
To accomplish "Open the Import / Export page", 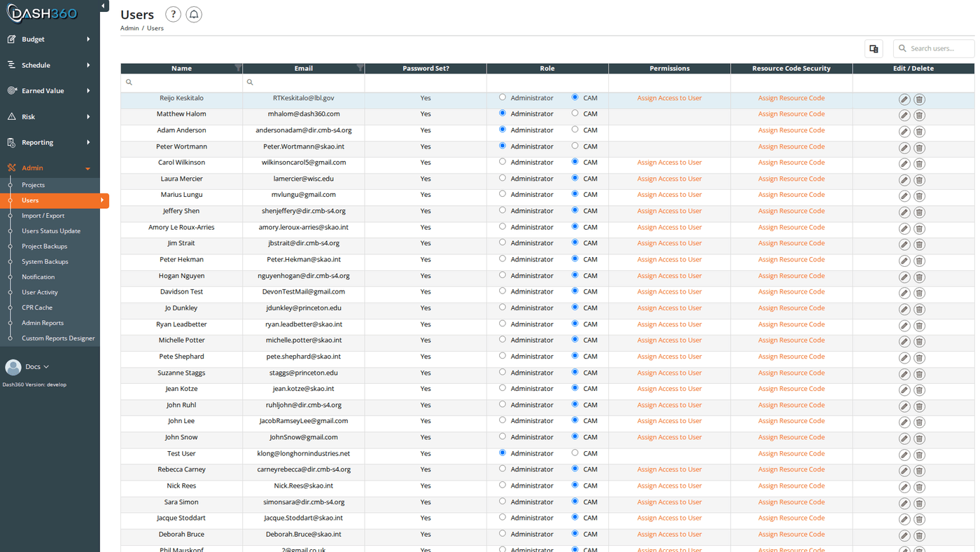I will (x=43, y=216).
